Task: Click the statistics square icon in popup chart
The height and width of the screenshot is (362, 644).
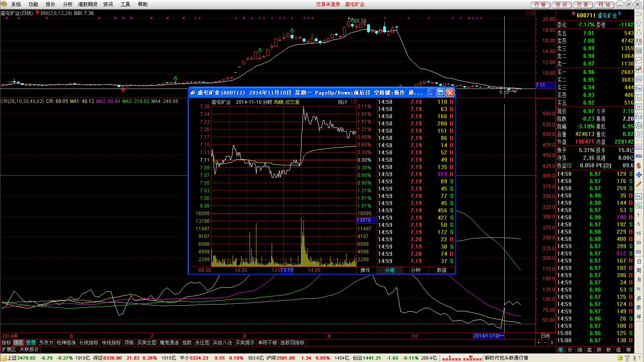Action: point(353,102)
